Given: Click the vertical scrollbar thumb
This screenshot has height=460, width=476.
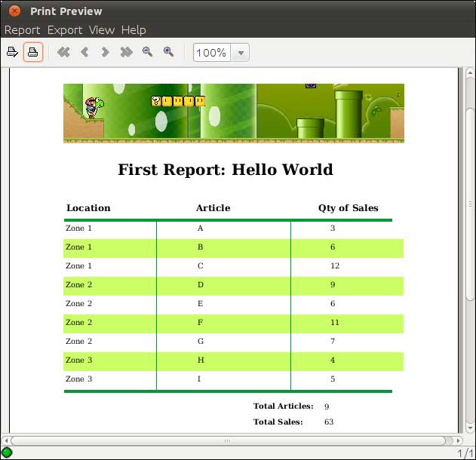Looking at the screenshot, I should point(470,204).
